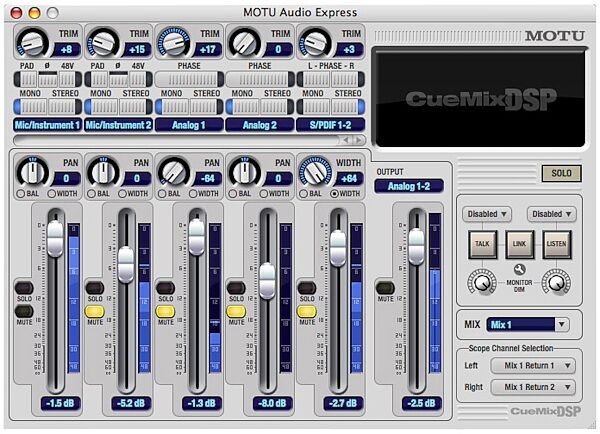Open Left scope channel dropdown

(533, 365)
